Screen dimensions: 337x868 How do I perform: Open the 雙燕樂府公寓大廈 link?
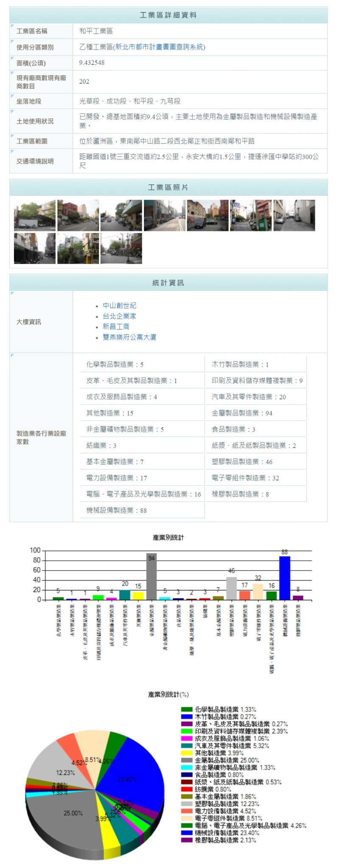click(129, 337)
